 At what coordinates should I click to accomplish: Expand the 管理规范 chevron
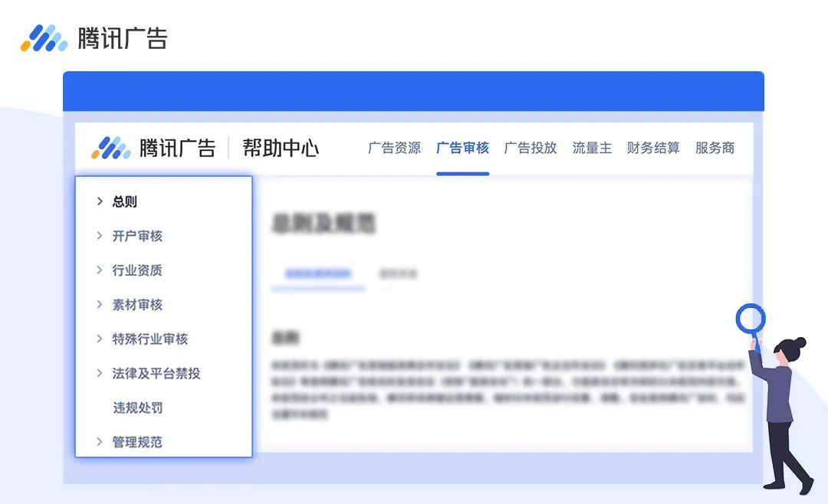[x=99, y=442]
